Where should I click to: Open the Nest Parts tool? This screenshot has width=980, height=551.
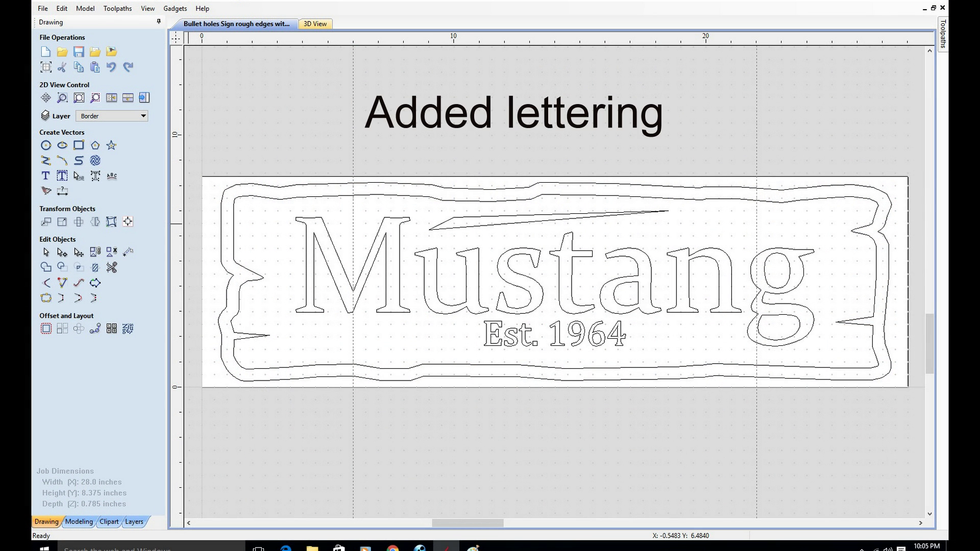128,329
